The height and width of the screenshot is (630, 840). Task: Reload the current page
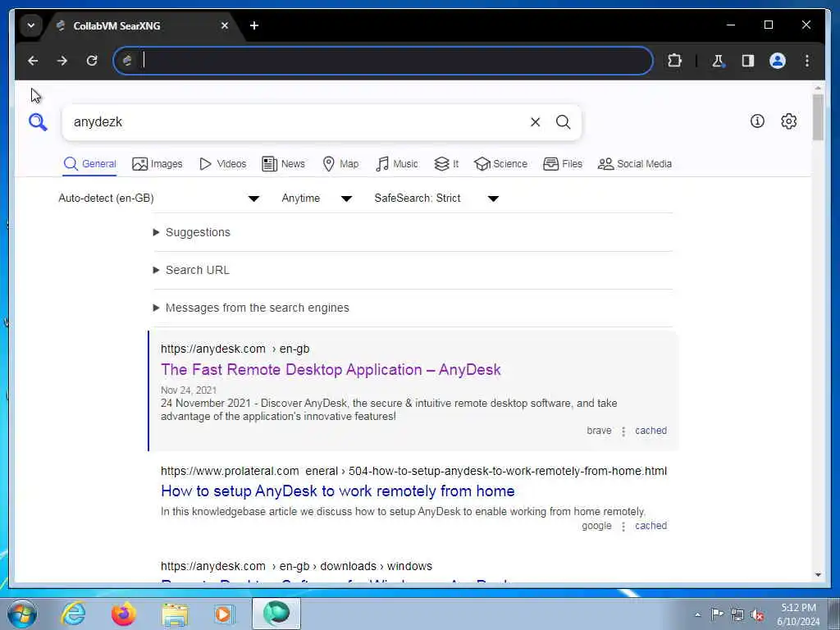pos(92,61)
